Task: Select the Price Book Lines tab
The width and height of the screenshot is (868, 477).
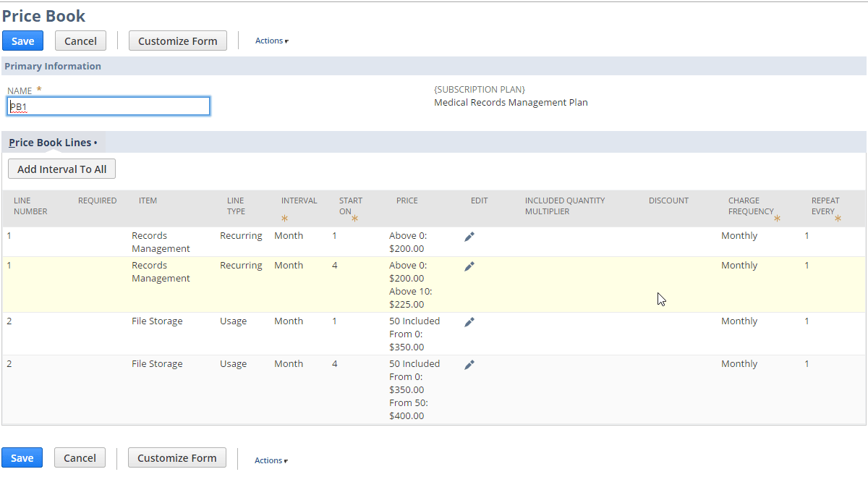Action: click(53, 143)
